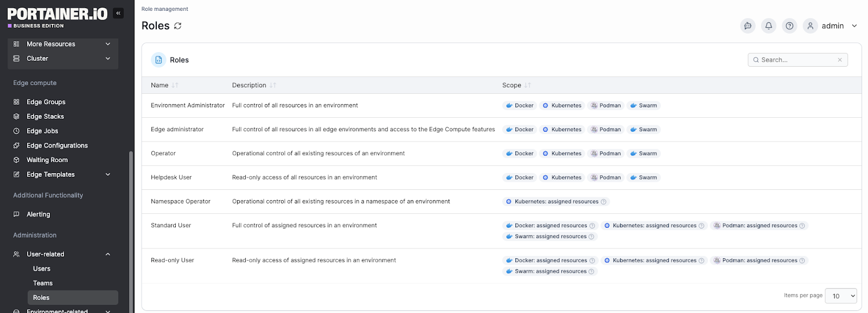868x313 pixels.
Task: Click the sidebar vertical scrollbar
Action: point(131,228)
